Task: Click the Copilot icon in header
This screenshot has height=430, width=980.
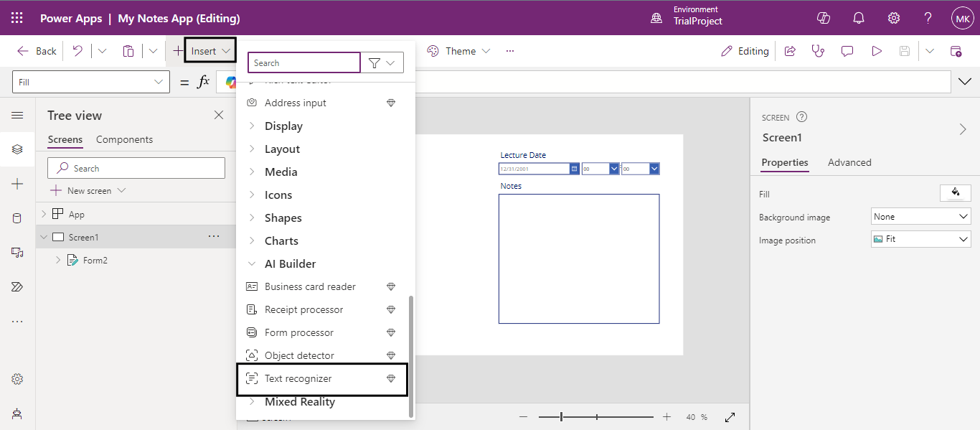Action: point(824,18)
